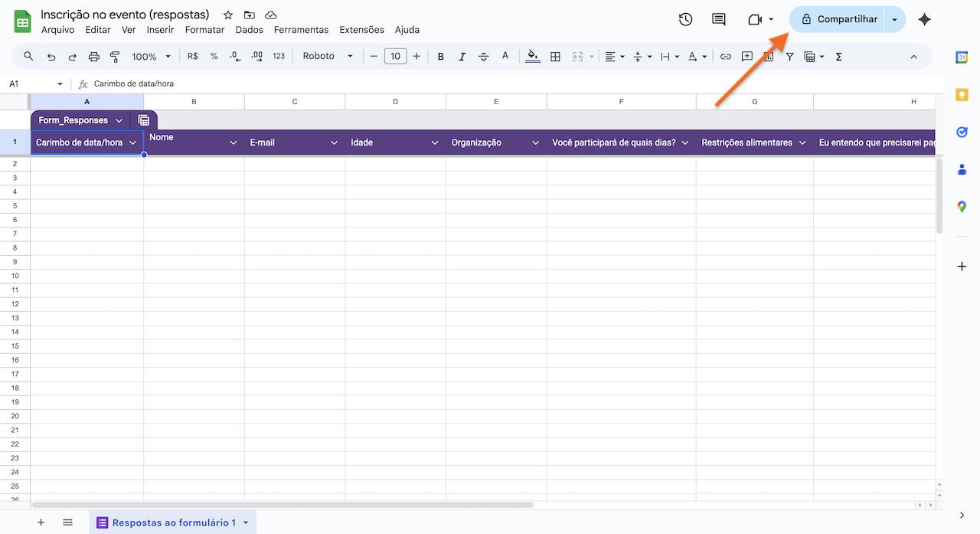The height and width of the screenshot is (534, 980).
Task: Toggle italic formatting
Action: (x=462, y=56)
